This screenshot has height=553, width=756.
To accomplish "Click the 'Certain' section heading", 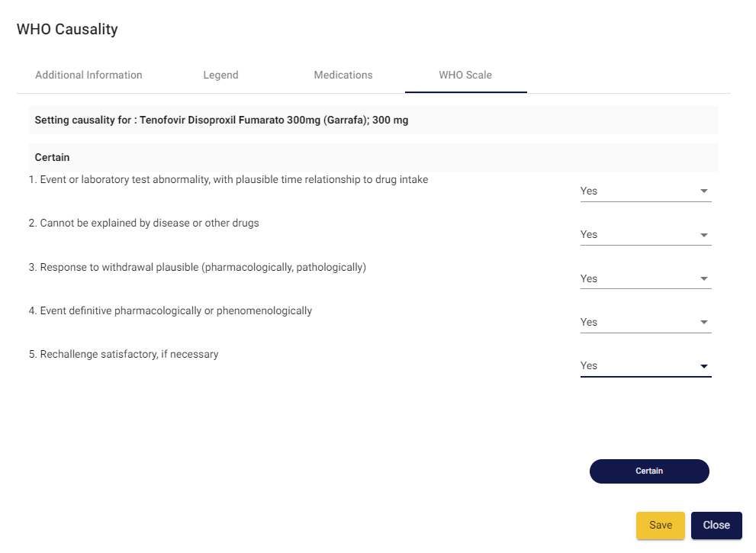I will [x=53, y=157].
